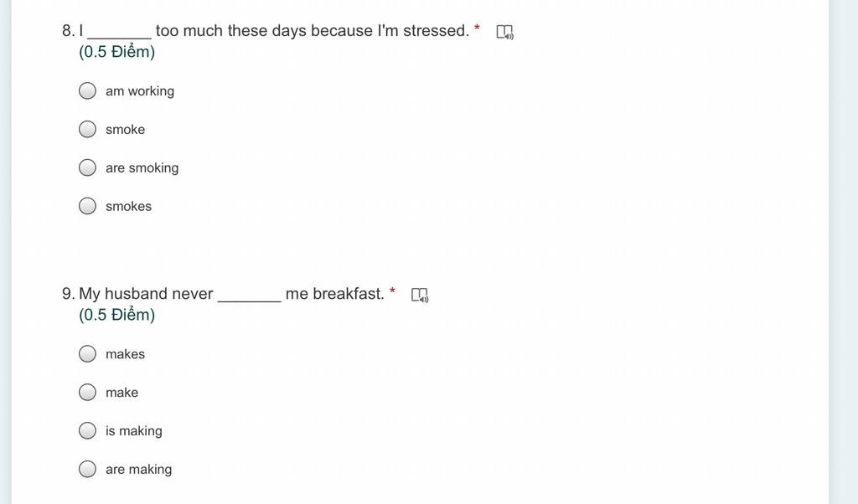Choose the 'make' radio option
858x504 pixels.
coord(87,392)
